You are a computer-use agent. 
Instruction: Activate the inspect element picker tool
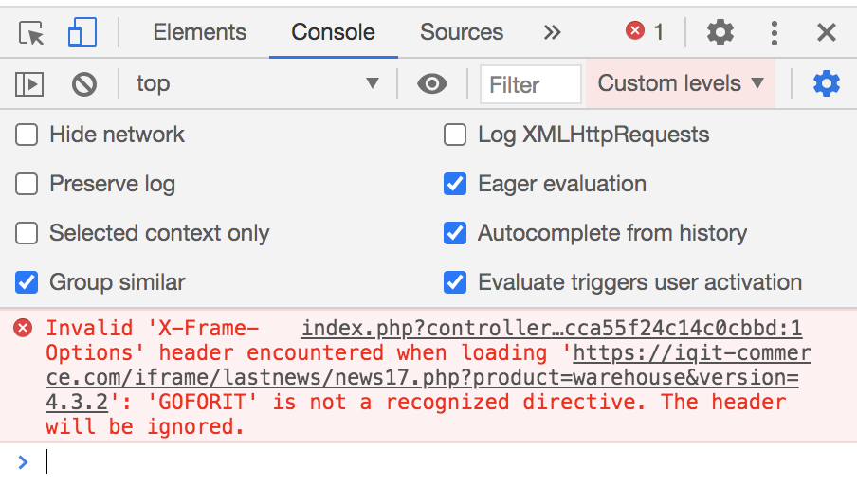(32, 33)
